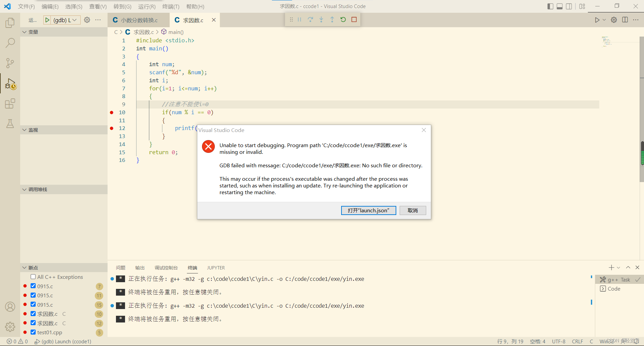Switch to 小数分数转换.c tab
Screen dimensions: 644x346
click(x=139, y=20)
